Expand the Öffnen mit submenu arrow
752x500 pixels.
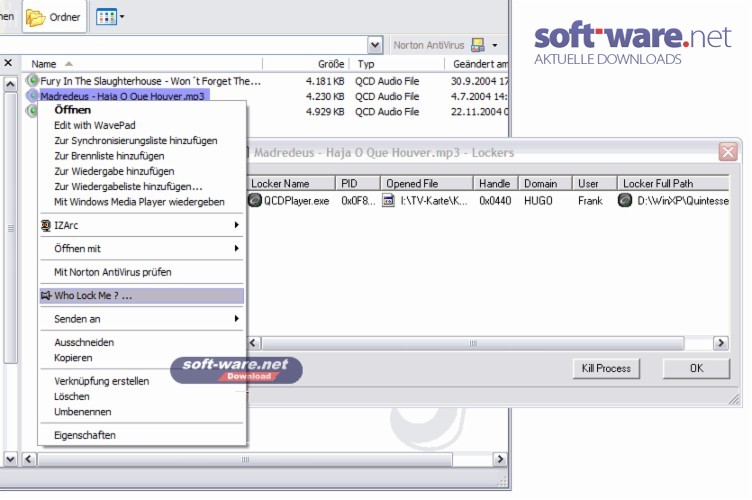[x=236, y=248]
